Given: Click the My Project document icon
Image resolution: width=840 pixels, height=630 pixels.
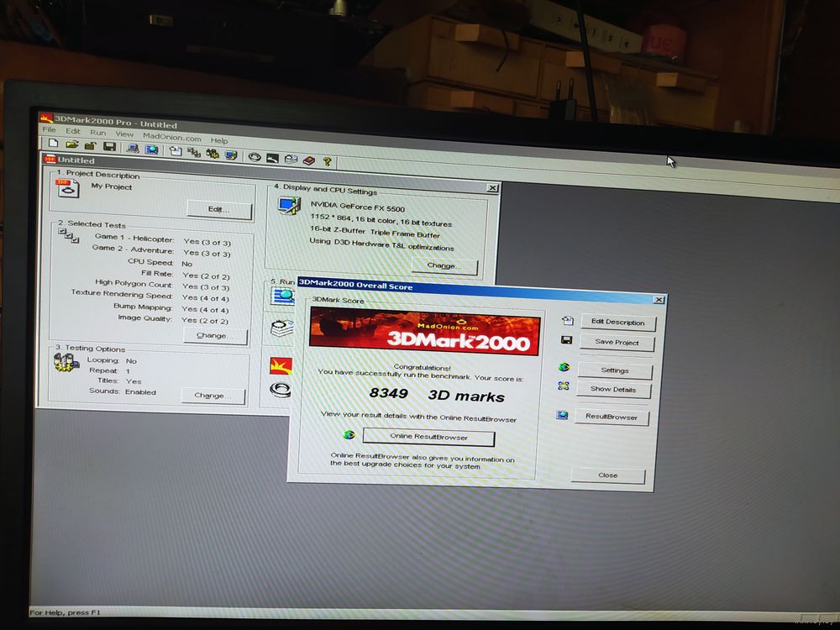Looking at the screenshot, I should click(67, 187).
